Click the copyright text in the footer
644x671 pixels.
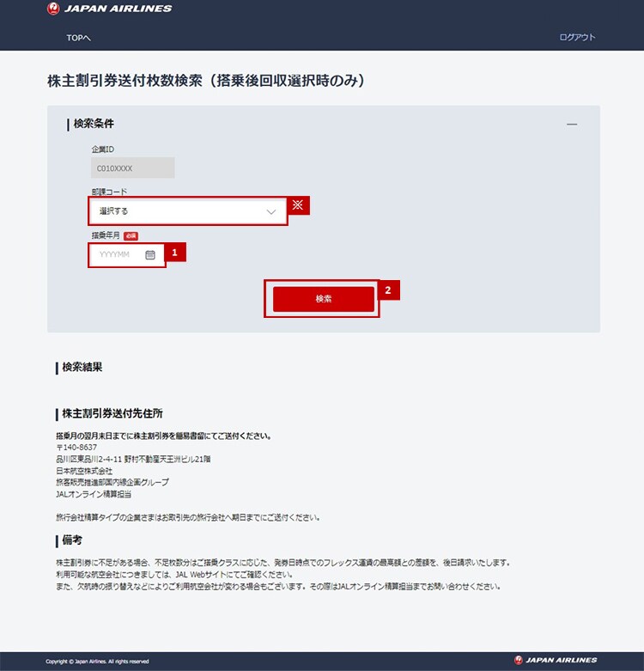click(97, 662)
